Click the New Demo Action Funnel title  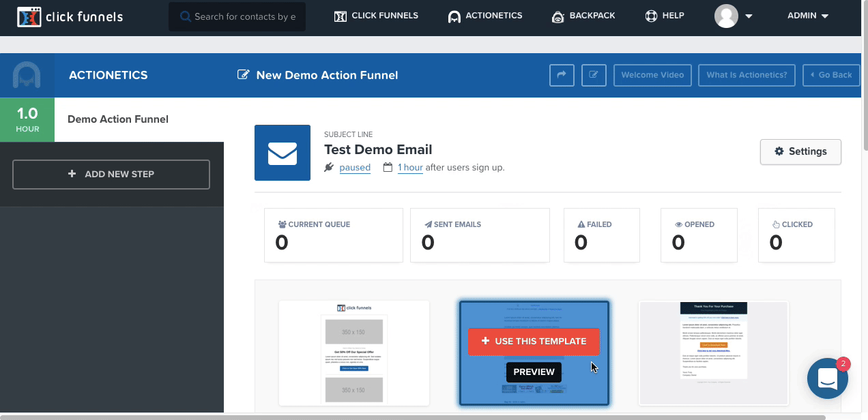(327, 75)
